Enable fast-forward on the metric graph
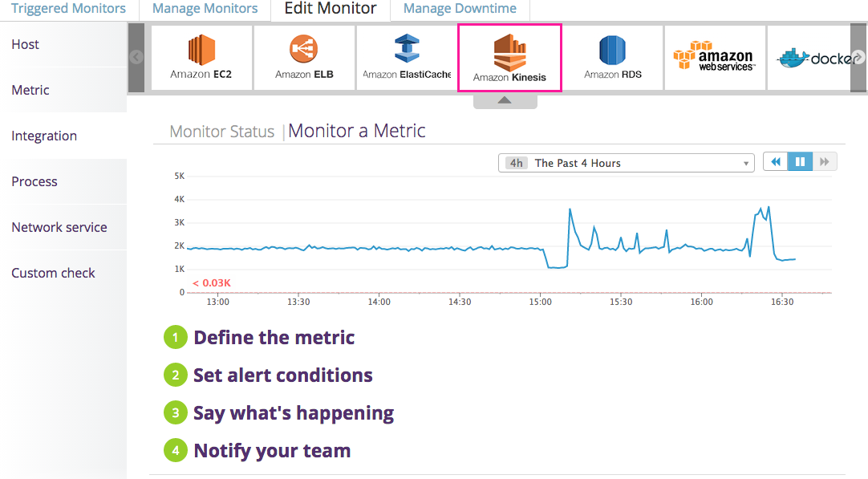Viewport: 868px width, 479px height. click(825, 161)
